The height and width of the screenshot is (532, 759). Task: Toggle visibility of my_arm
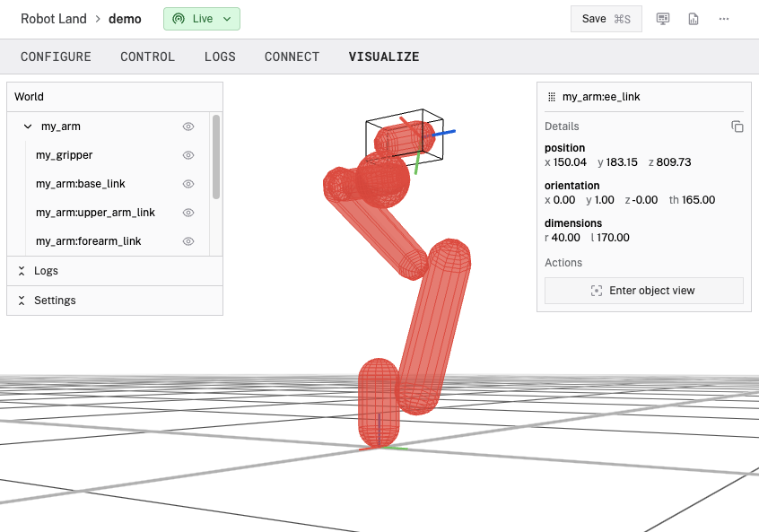tap(188, 126)
